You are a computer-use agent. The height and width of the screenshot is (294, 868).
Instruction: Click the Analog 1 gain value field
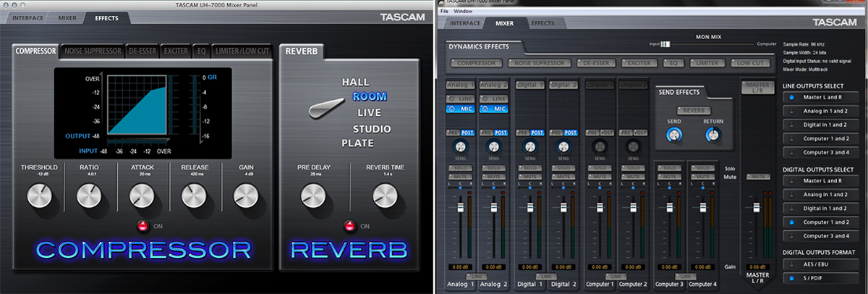[459, 266]
